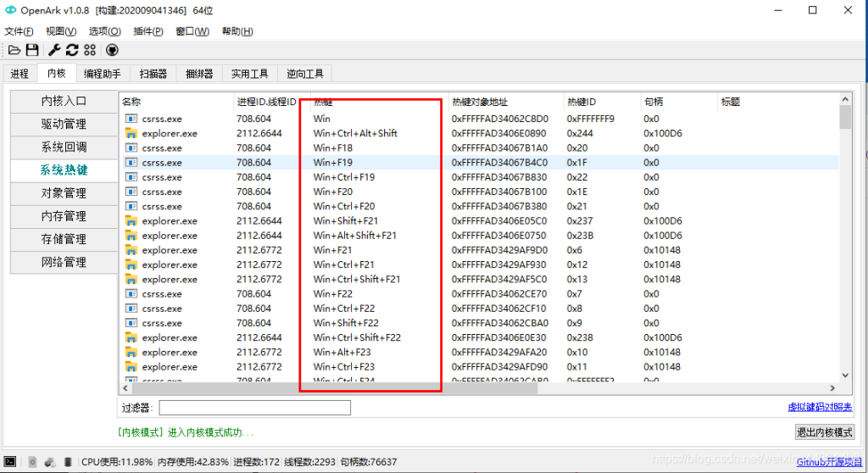The width and height of the screenshot is (868, 473).
Task: Click the explorer.exe icon in Win+F21 row
Action: 131,250
